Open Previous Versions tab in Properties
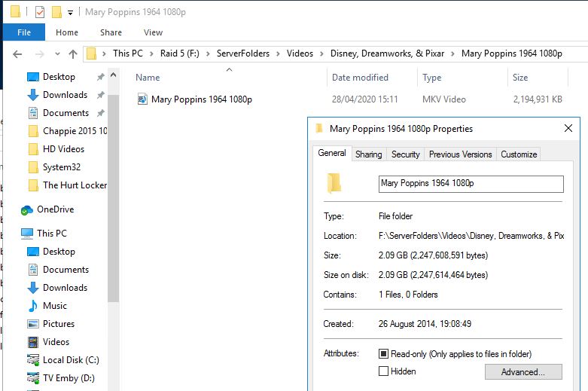This screenshot has width=588, height=391. pyautogui.click(x=460, y=154)
